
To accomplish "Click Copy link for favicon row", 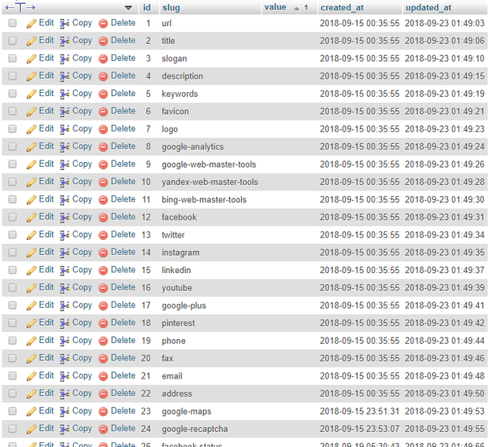I will (x=82, y=112).
